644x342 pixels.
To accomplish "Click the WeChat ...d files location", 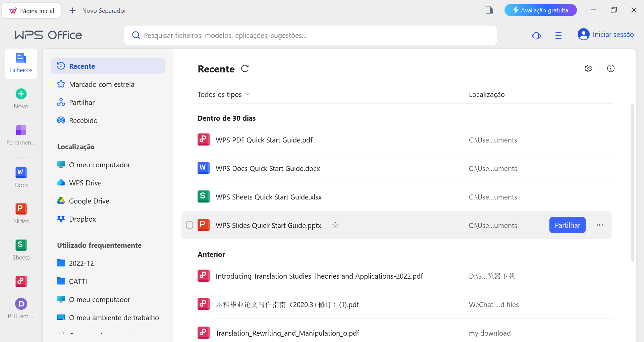I will tap(494, 304).
